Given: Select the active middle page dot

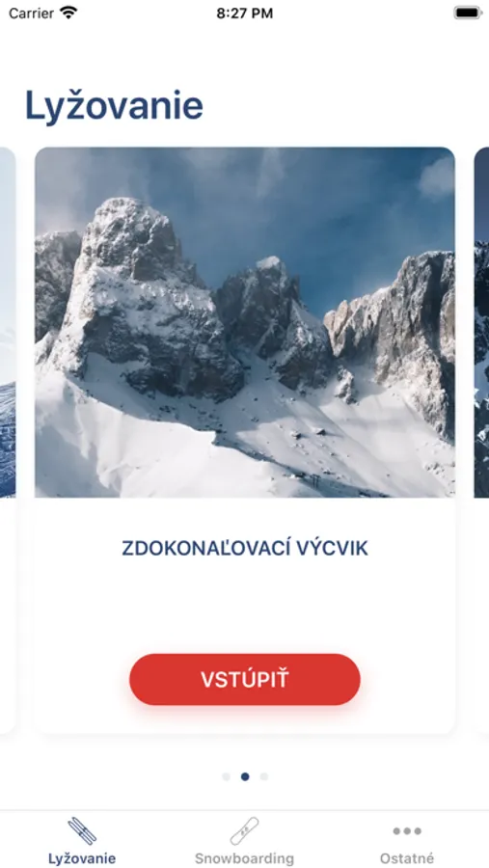Looking at the screenshot, I should [245, 776].
